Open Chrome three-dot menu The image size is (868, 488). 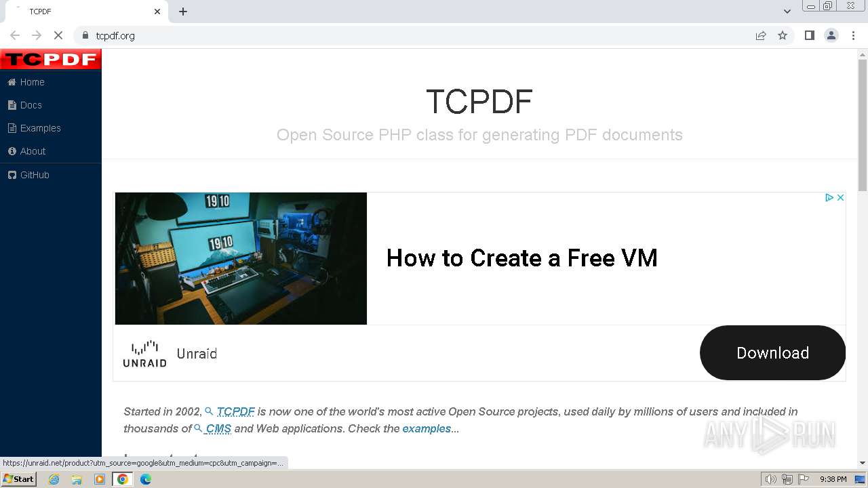click(x=853, y=35)
